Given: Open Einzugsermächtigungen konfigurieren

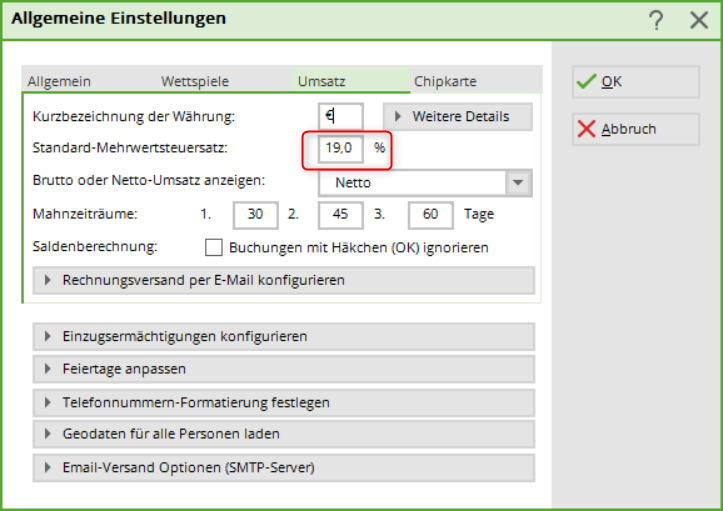Looking at the screenshot, I should (x=284, y=337).
